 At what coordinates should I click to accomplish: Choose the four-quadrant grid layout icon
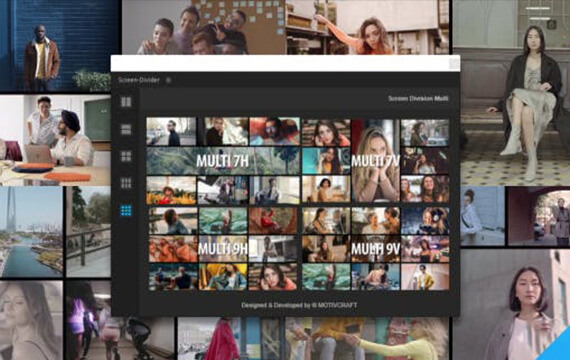point(126,156)
